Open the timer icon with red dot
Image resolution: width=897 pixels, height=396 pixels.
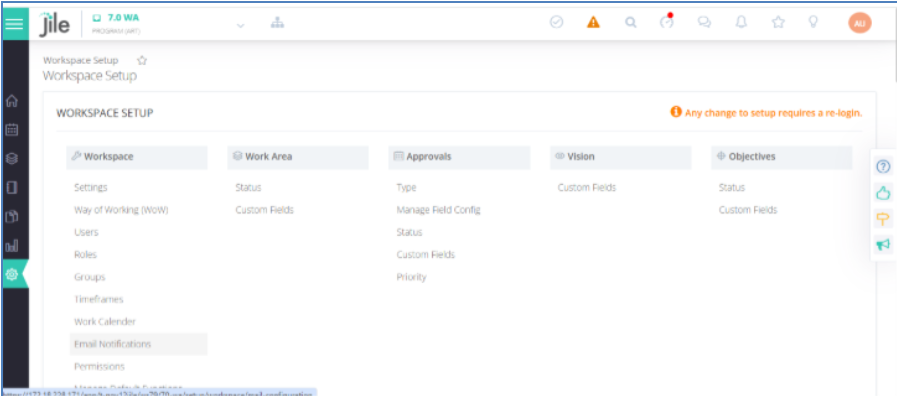[666, 22]
